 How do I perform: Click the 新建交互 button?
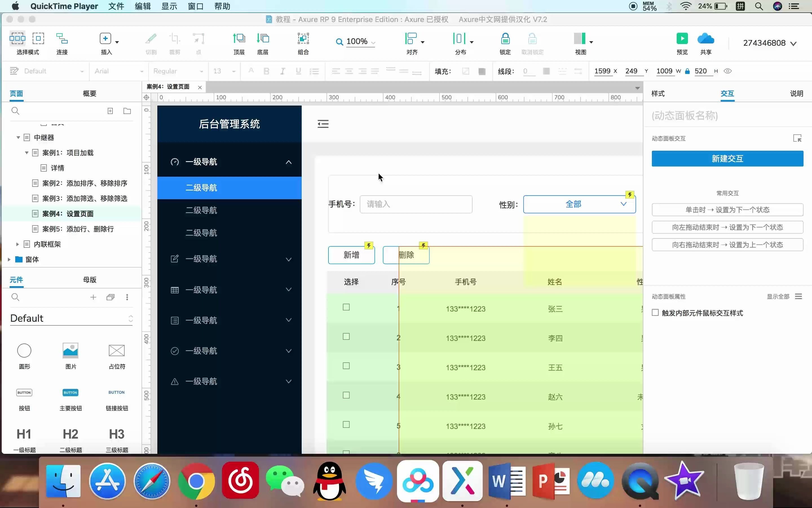[x=727, y=158]
